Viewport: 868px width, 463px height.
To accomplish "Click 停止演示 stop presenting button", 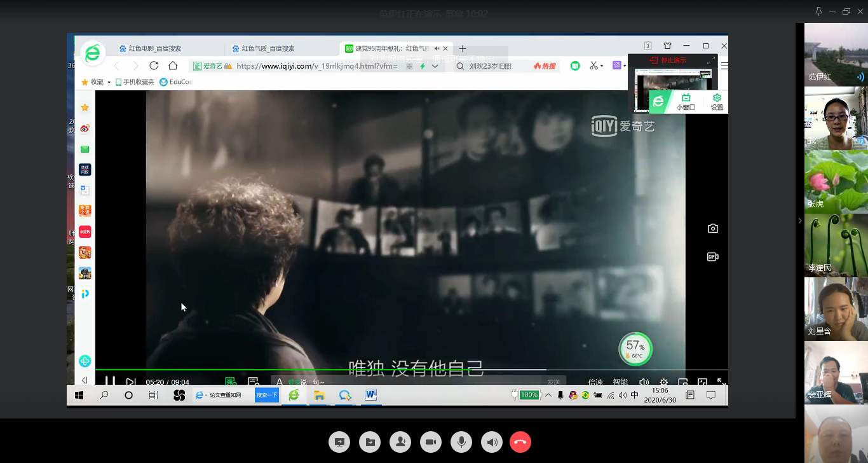I will [668, 60].
